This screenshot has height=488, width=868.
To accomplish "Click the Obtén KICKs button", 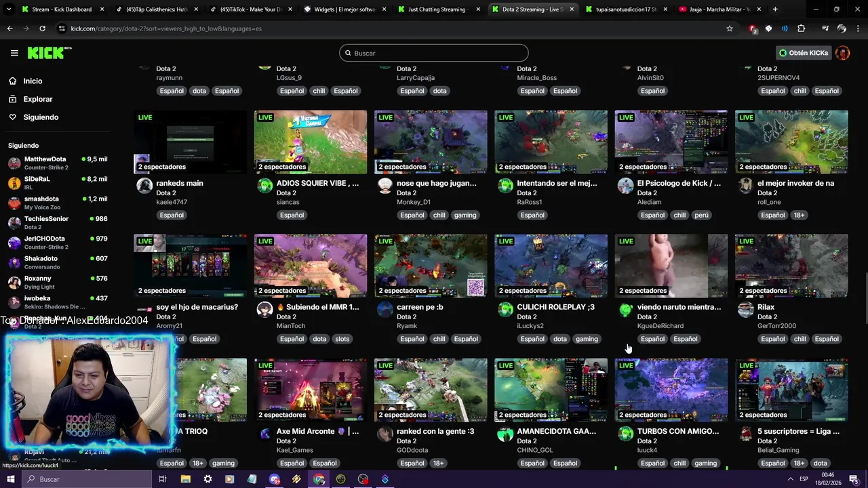I will pyautogui.click(x=804, y=53).
